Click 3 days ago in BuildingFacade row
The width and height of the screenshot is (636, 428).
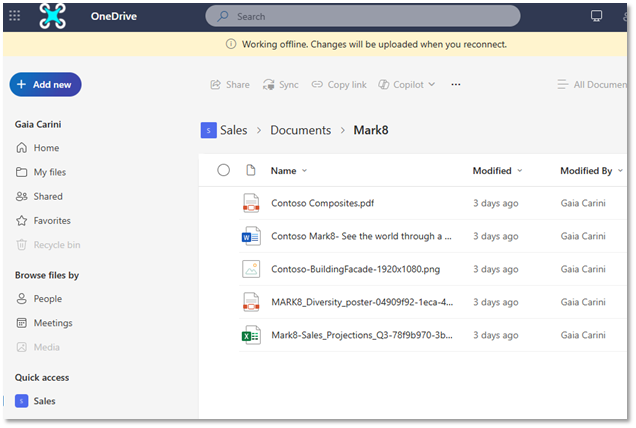(x=496, y=269)
